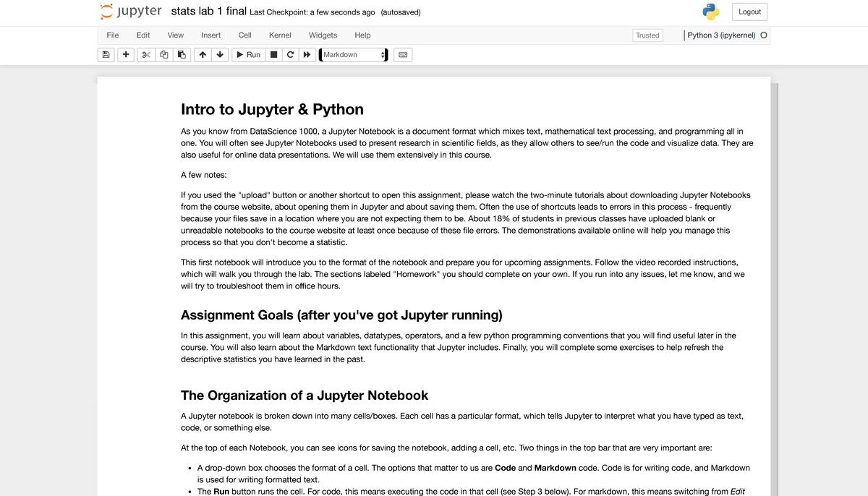Restart kernel and rerun whole notebook
The width and height of the screenshot is (868, 496).
[307, 55]
